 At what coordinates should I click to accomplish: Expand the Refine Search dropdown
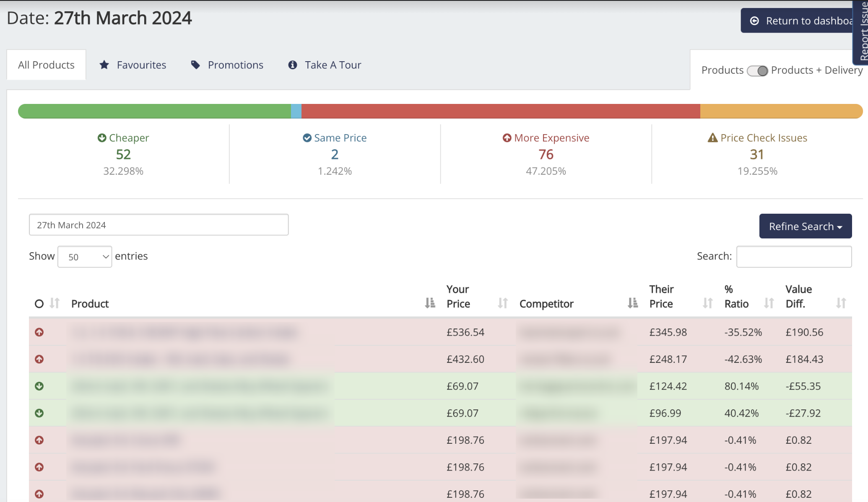coord(805,226)
